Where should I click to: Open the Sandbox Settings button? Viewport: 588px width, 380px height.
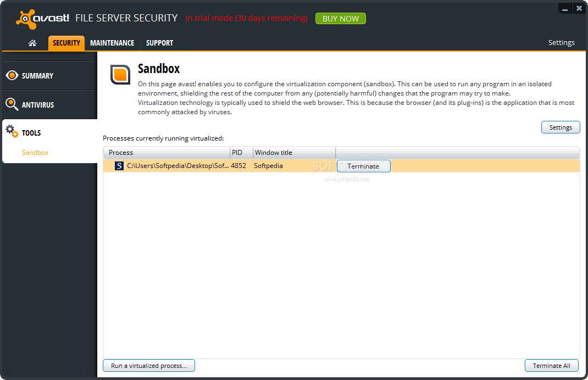tap(561, 127)
